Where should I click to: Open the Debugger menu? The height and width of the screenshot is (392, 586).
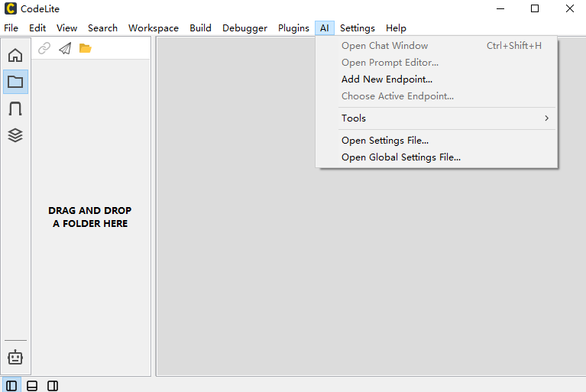[x=244, y=28]
